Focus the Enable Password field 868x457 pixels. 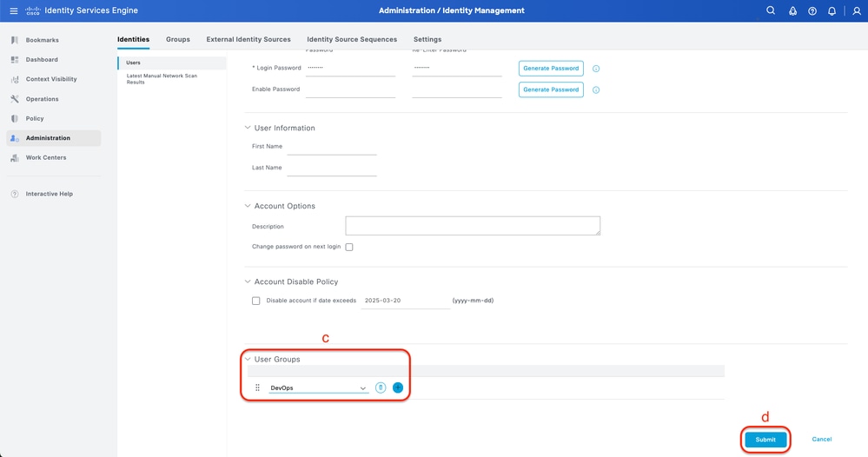(x=350, y=89)
